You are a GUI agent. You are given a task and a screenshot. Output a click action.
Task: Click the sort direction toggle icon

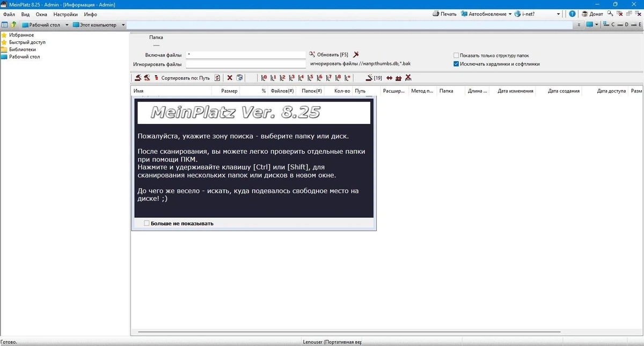(217, 78)
